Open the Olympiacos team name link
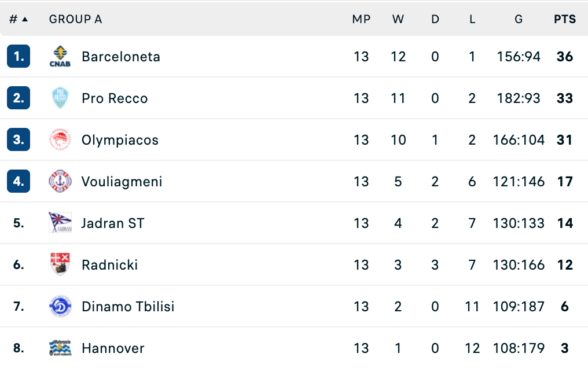The height and width of the screenshot is (368, 588). pyautogui.click(x=120, y=140)
